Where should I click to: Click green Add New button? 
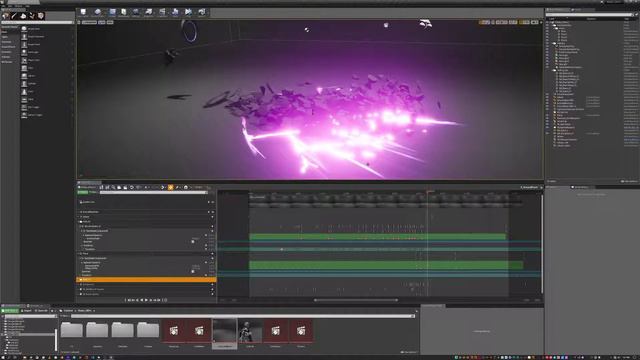click(x=9, y=311)
